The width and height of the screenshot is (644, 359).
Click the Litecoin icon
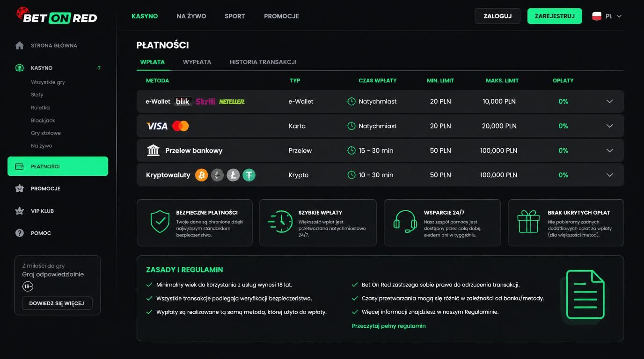click(233, 175)
